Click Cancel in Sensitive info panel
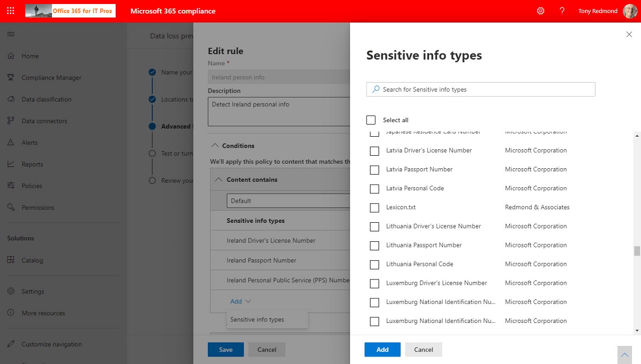Viewport: 641px width, 364px height. coord(423,349)
